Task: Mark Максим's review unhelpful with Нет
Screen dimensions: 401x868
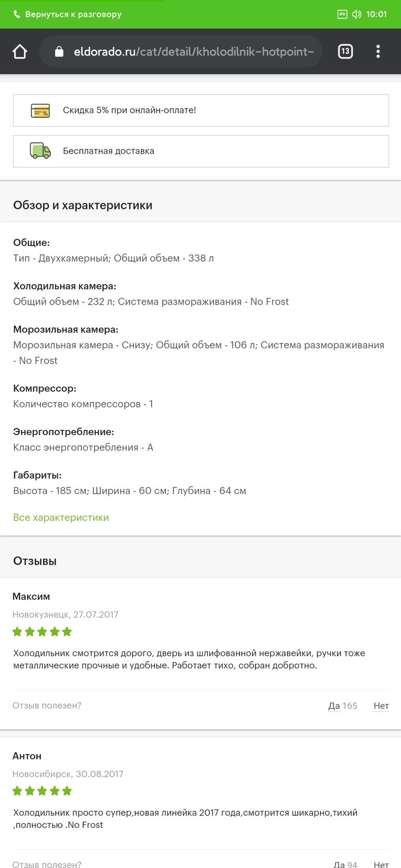Action: coord(382,706)
